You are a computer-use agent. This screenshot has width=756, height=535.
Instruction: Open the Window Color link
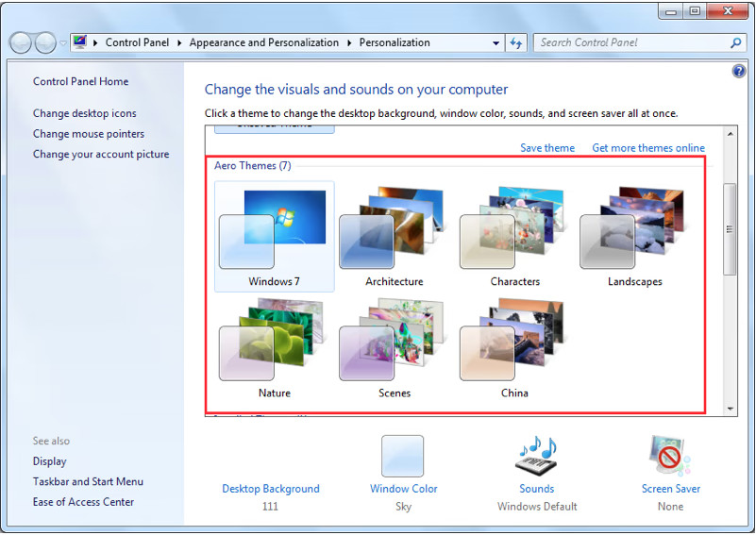[x=403, y=489]
